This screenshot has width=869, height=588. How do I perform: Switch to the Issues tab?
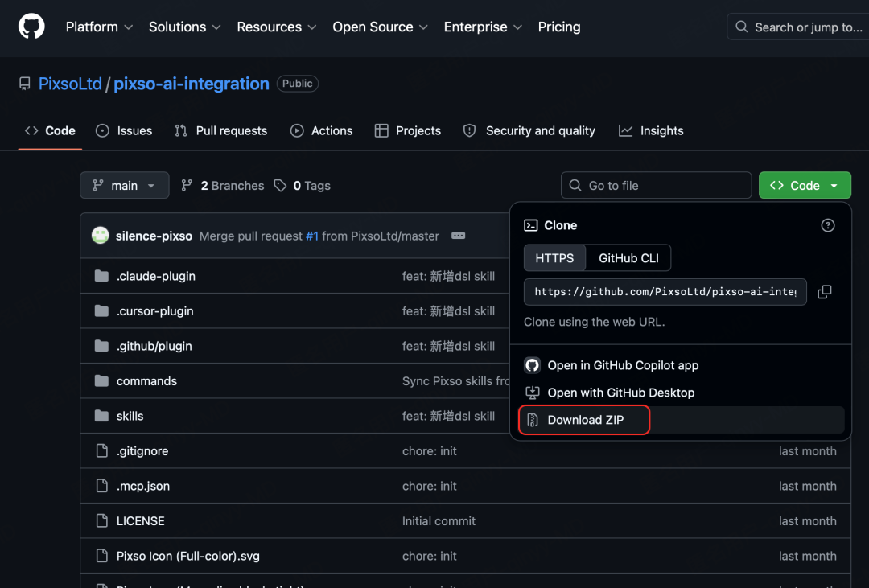pyautogui.click(x=124, y=131)
